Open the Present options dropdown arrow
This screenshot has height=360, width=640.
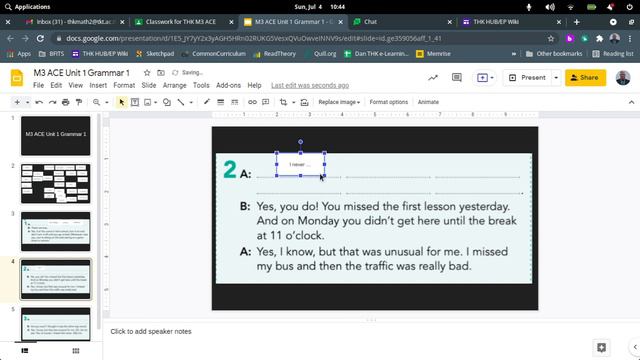pyautogui.click(x=556, y=78)
